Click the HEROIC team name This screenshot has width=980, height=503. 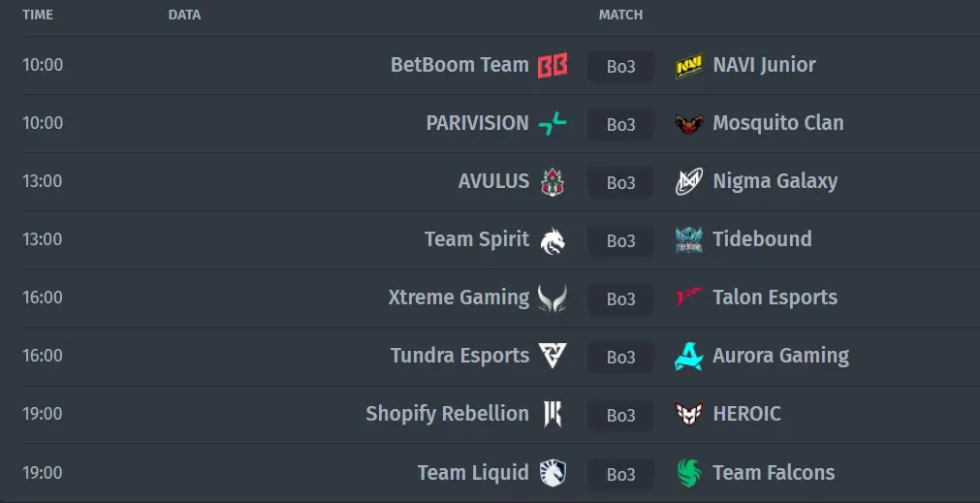pos(747,414)
